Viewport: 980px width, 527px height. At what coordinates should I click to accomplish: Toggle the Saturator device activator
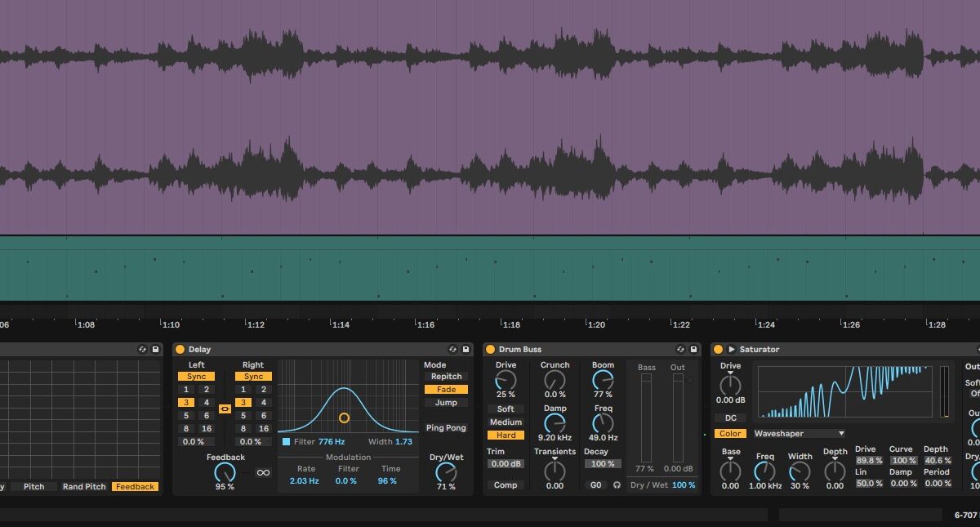[x=718, y=350]
